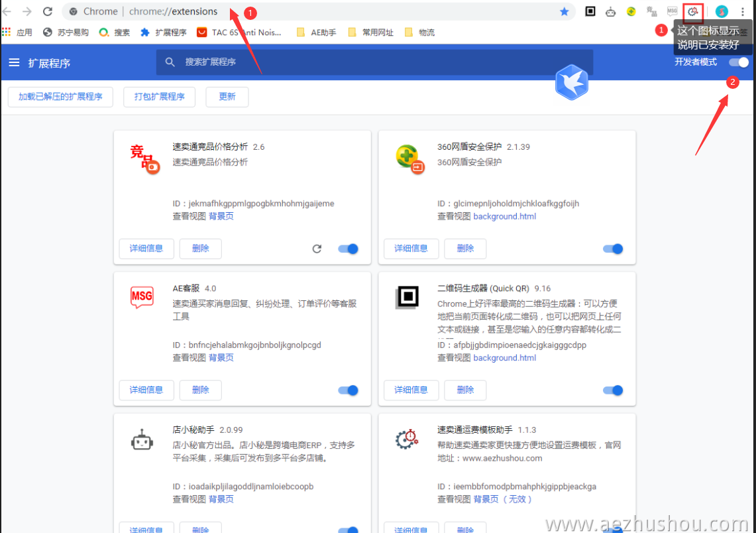Delete the 360网盾安全保护 extension
Screen dimensions: 756x533
[x=465, y=249]
